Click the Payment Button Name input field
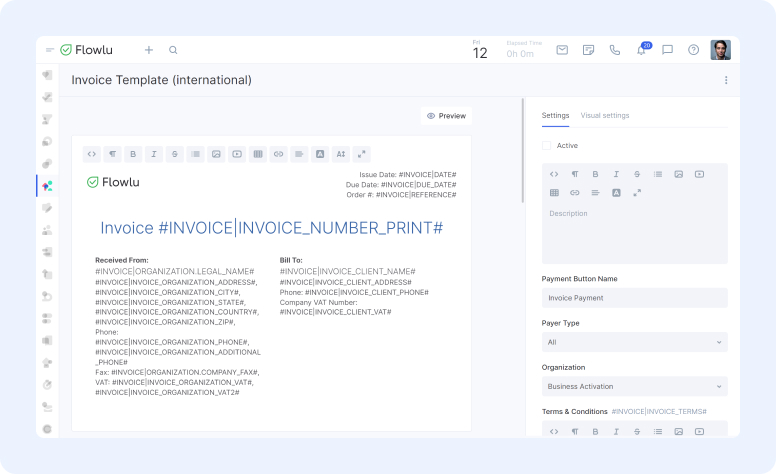 (x=634, y=298)
